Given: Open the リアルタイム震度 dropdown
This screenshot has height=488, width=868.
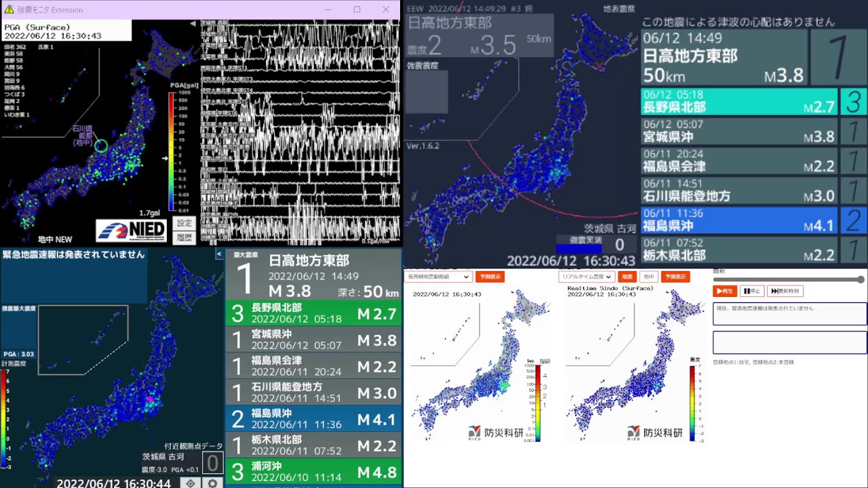Looking at the screenshot, I should click(587, 277).
